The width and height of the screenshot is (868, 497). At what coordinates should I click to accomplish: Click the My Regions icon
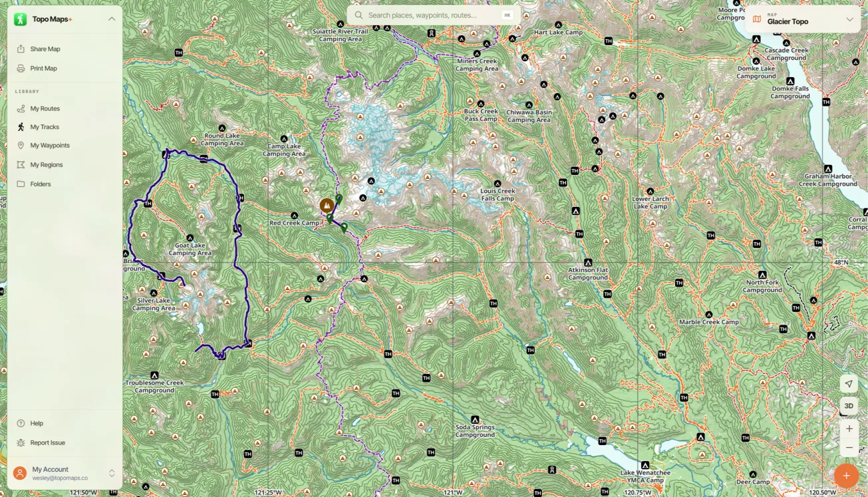tap(21, 165)
